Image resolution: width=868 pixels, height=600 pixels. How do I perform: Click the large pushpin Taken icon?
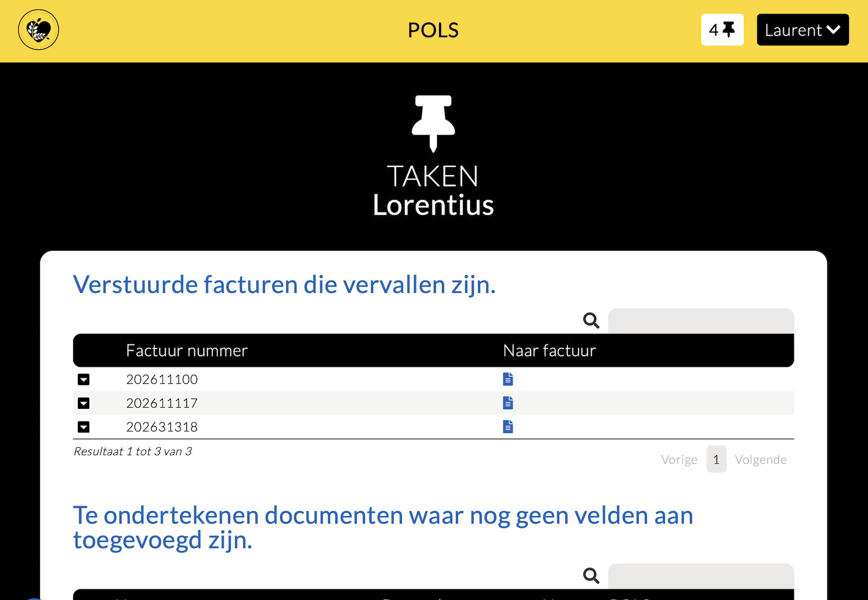tap(433, 123)
